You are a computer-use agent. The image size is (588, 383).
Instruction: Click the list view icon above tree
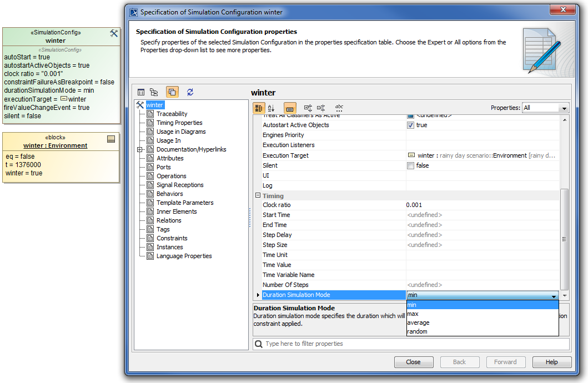(141, 92)
